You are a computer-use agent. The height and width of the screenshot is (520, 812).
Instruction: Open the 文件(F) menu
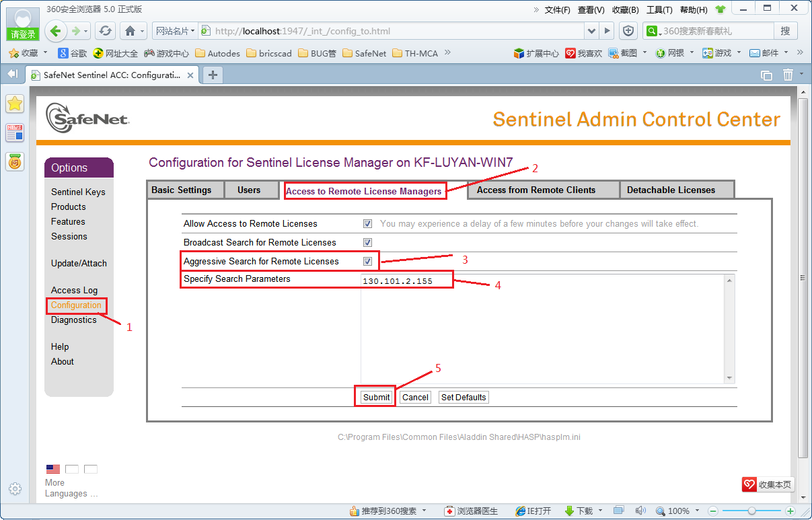point(557,10)
